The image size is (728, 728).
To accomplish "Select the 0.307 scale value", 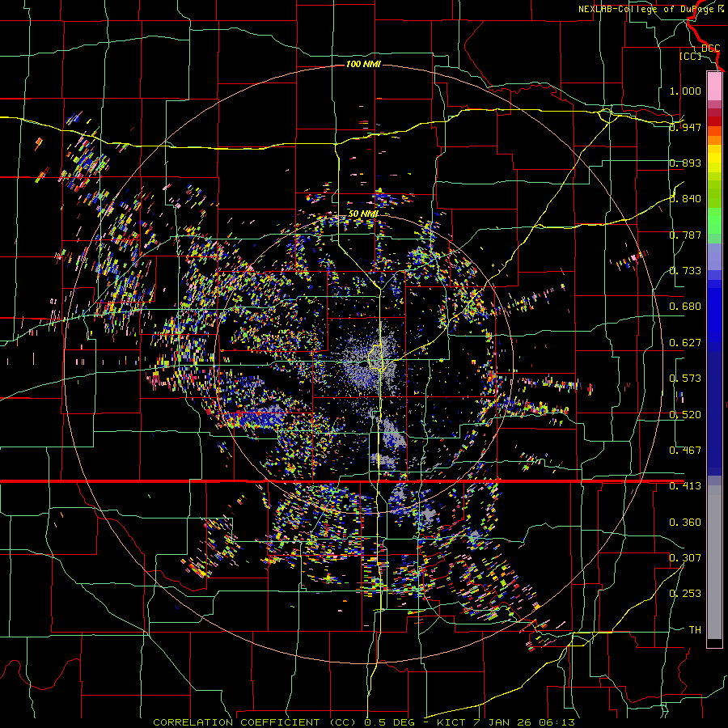I will coord(685,557).
